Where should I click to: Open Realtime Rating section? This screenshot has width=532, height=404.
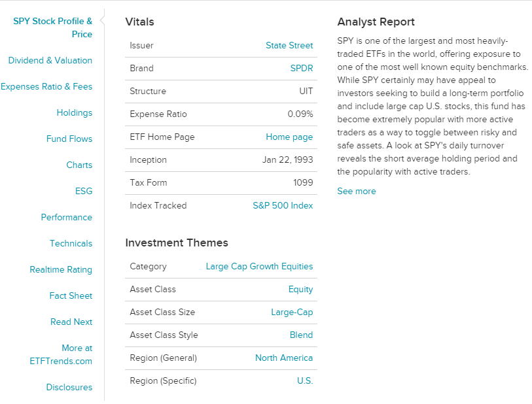[61, 269]
